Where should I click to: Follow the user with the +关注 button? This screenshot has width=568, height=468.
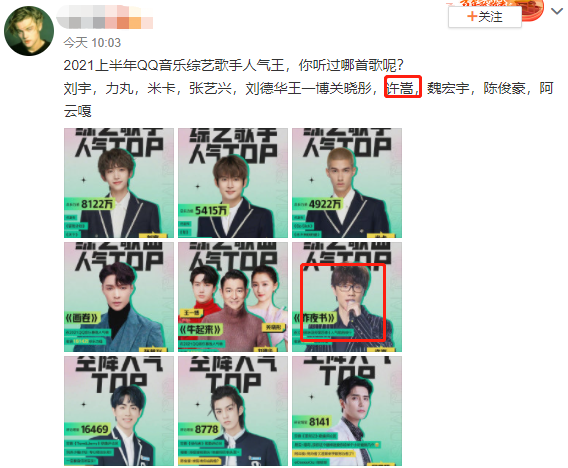[x=485, y=17]
